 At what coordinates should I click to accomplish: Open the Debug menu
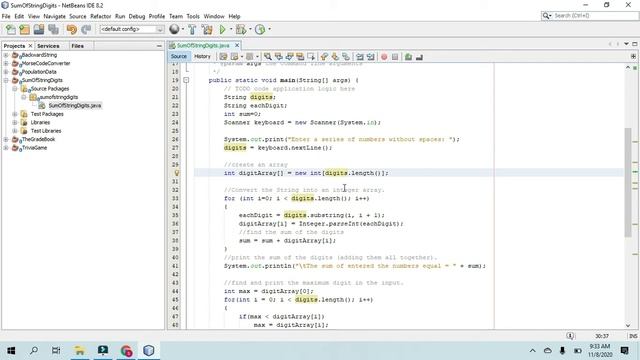(137, 16)
